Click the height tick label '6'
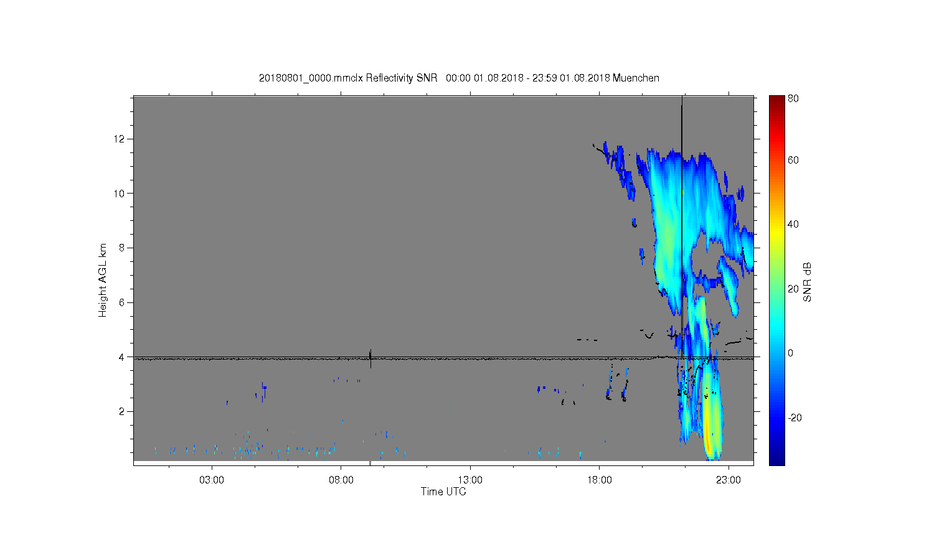 (x=123, y=302)
